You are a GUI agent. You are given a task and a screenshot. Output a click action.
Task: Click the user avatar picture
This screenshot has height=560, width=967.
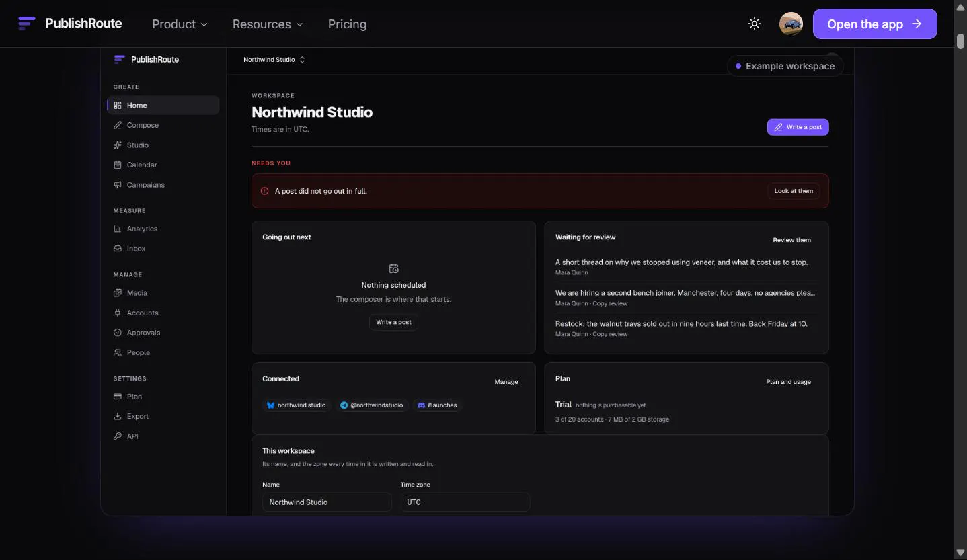[x=791, y=24]
